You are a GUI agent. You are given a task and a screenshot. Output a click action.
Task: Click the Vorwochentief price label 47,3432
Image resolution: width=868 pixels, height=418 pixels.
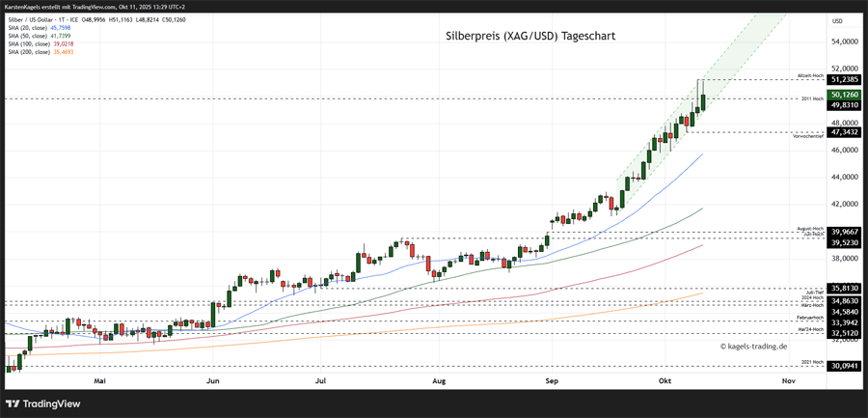pos(845,131)
